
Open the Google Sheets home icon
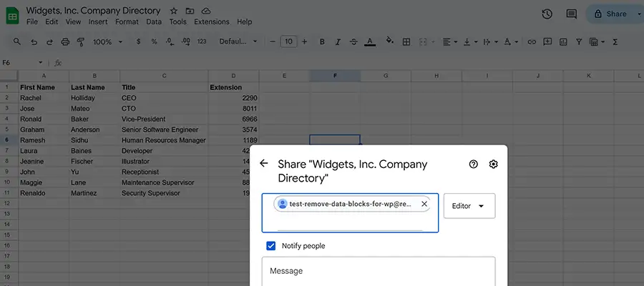tap(12, 16)
